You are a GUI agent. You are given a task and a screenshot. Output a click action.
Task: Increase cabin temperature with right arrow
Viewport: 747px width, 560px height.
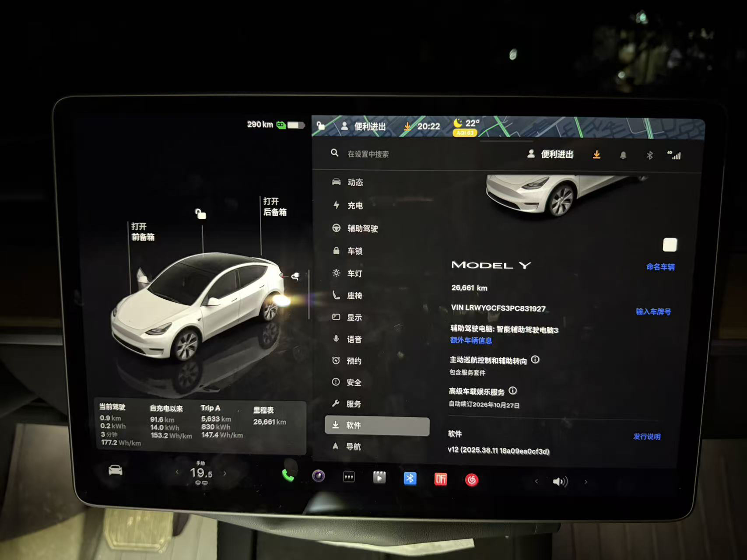225,473
